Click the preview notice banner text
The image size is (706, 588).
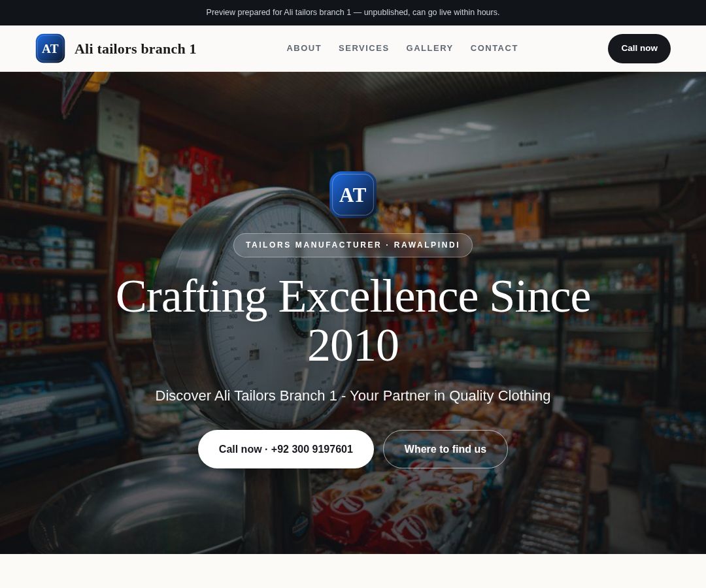[x=353, y=12]
